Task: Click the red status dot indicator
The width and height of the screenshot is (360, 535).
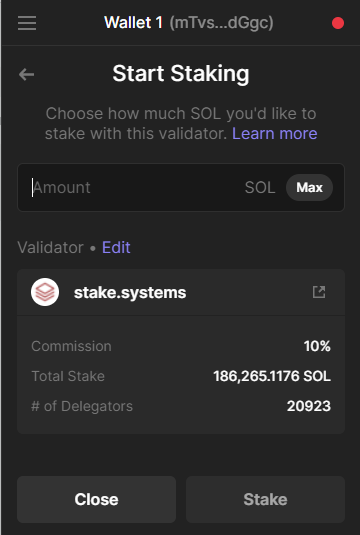Action: (338, 23)
